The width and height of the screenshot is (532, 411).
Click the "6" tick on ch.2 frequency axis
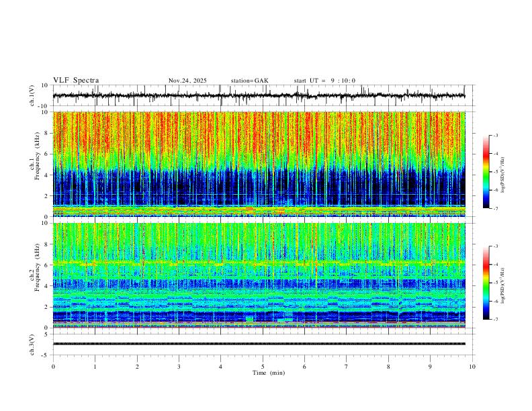(47, 265)
